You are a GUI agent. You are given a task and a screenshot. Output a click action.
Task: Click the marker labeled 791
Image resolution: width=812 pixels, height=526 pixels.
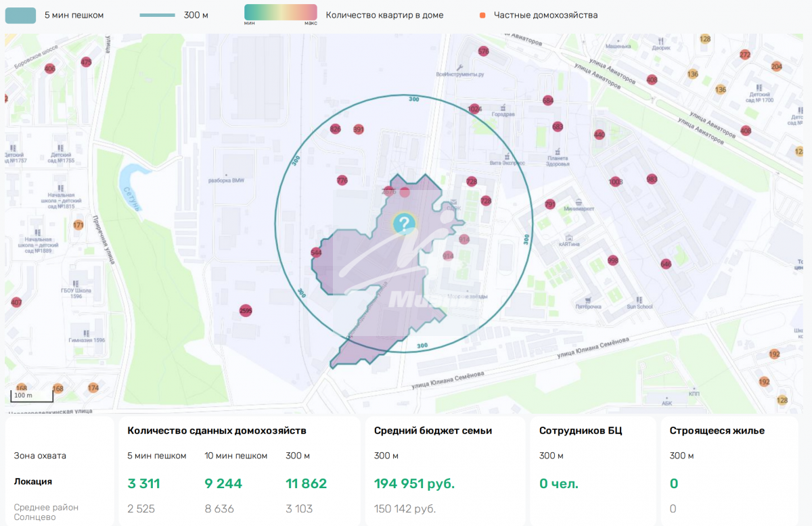[549, 204]
